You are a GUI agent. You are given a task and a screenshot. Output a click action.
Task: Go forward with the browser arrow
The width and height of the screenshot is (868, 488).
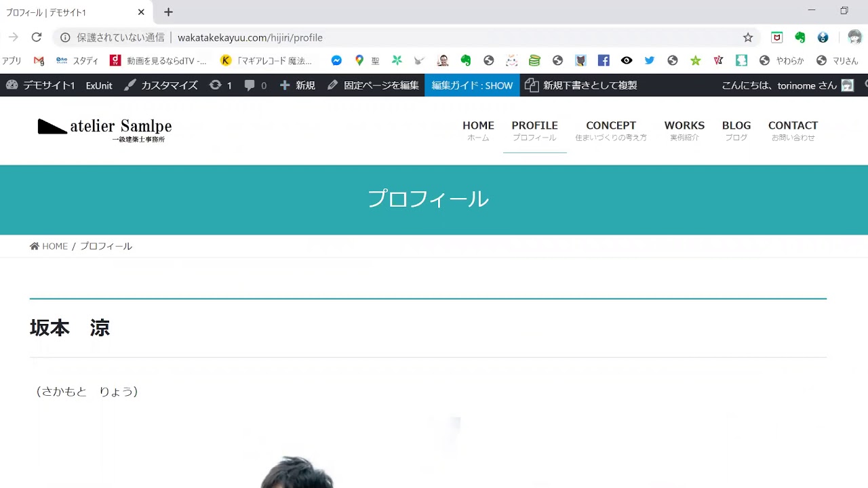coord(13,37)
